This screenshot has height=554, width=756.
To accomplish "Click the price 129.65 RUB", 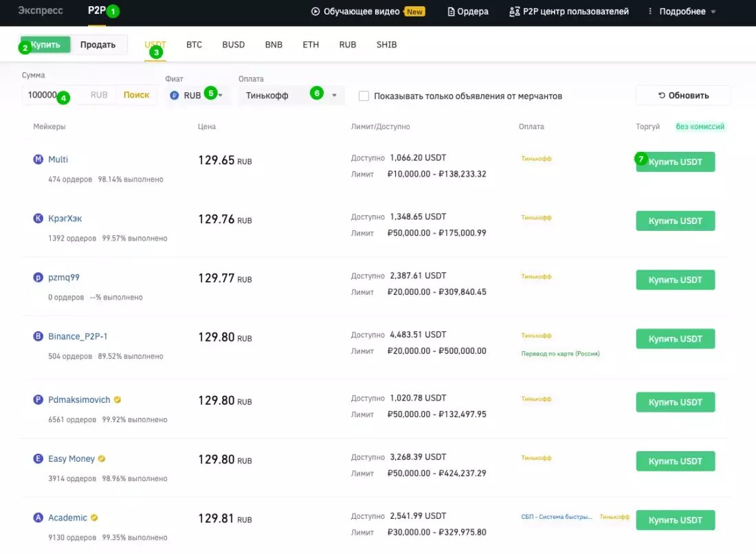I will (225, 160).
